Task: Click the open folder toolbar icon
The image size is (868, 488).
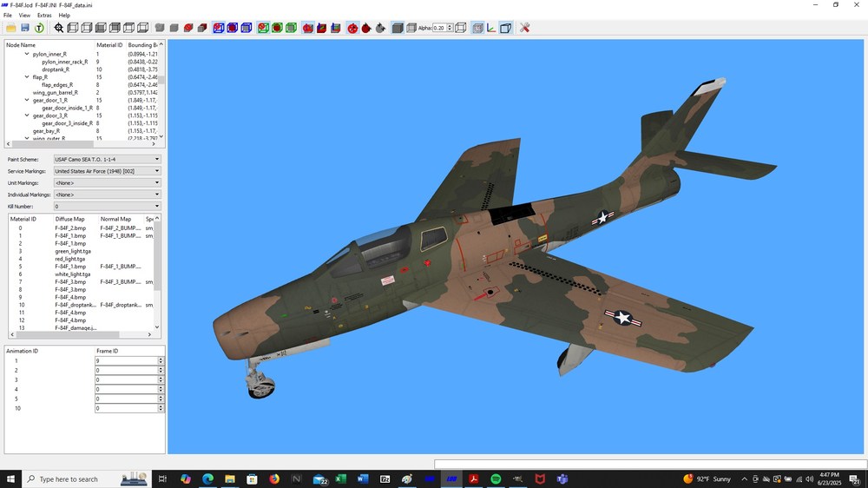Action: 11,28
